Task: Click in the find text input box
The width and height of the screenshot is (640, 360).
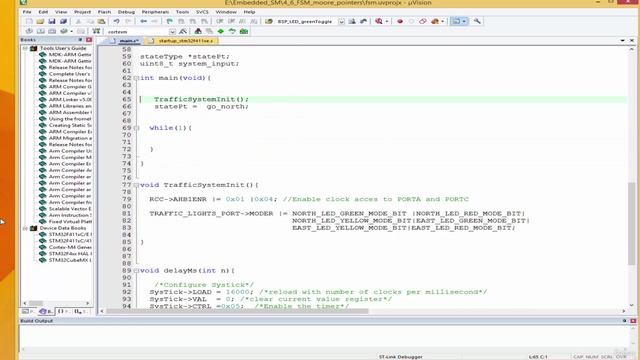Action: [x=306, y=22]
